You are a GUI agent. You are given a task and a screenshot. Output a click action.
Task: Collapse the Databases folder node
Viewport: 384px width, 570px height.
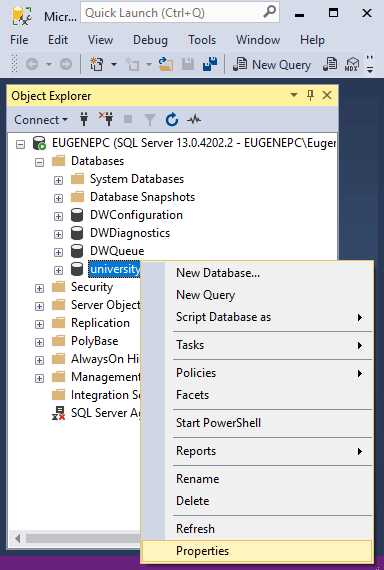click(39, 162)
